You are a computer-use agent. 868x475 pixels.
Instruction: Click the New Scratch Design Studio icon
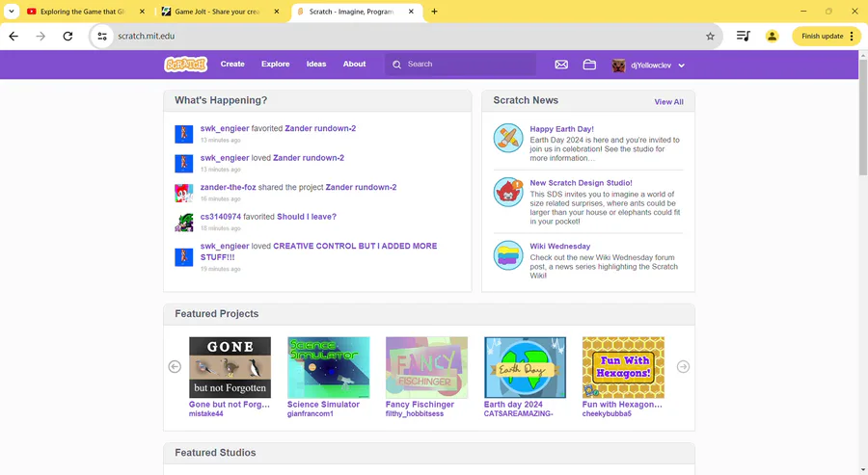(x=508, y=192)
